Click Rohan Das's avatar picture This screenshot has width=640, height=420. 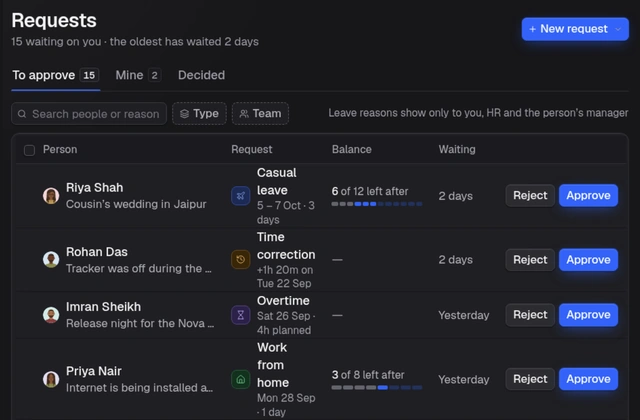(x=51, y=260)
